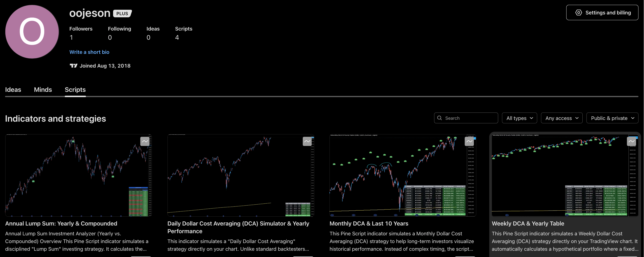Image resolution: width=644 pixels, height=257 pixels.
Task: Click the Joined Aug 13, 2018 text
Action: 105,66
